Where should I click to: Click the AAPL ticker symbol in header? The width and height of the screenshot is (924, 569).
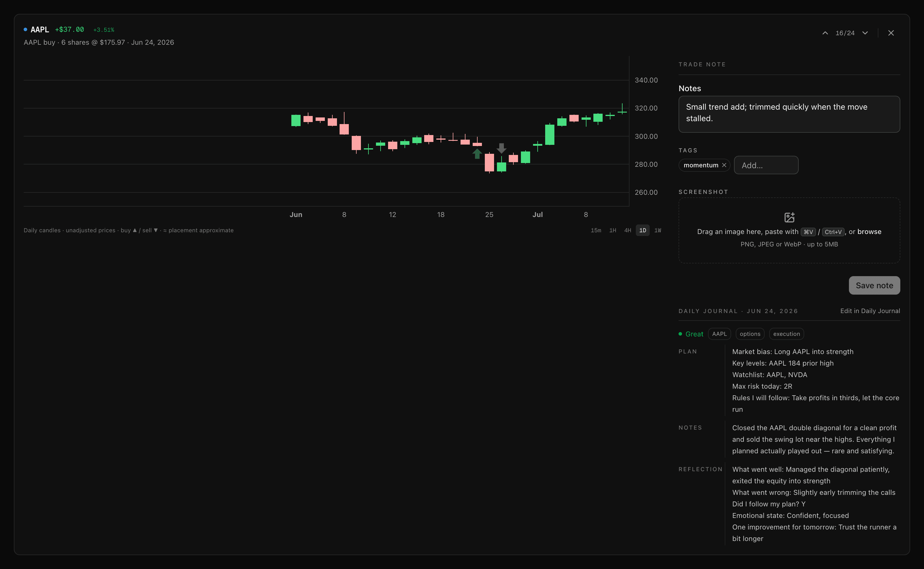(x=40, y=29)
